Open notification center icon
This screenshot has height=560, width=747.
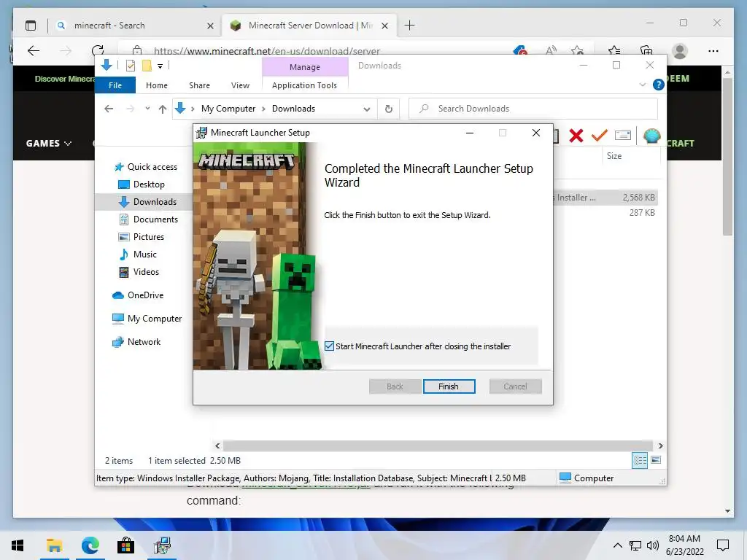coord(723,545)
